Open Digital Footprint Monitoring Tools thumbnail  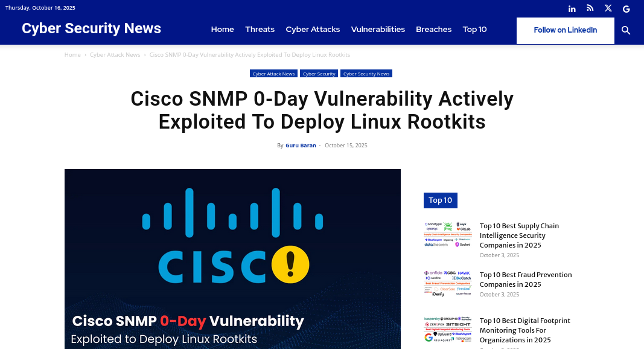(x=447, y=330)
